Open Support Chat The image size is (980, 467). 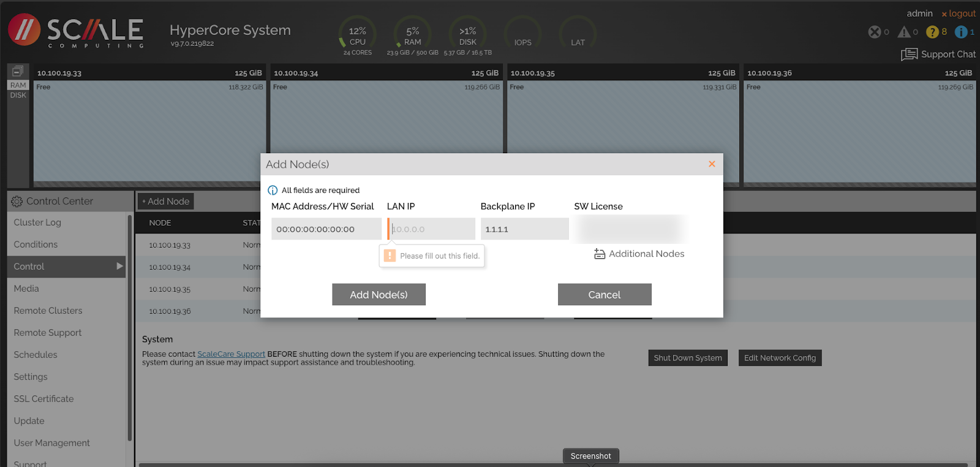[x=938, y=54]
